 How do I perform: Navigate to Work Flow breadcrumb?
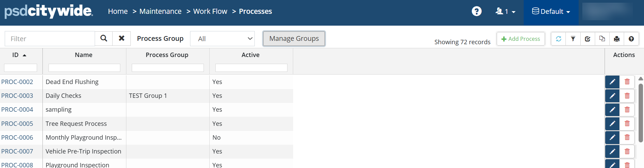point(210,11)
